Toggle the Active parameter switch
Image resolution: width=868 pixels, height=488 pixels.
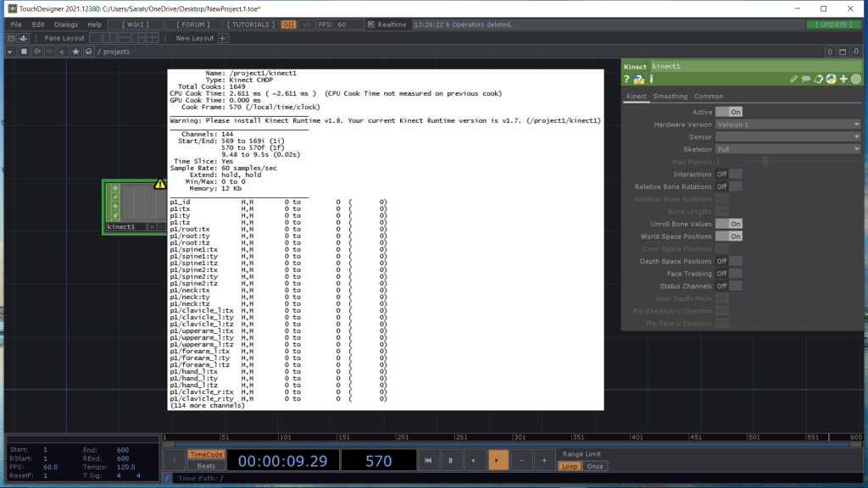coord(728,112)
